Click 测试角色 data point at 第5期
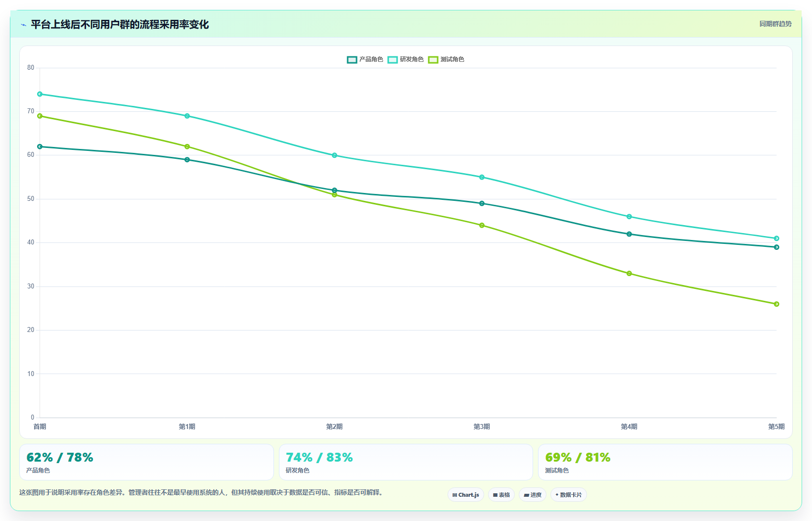812x521 pixels. click(x=777, y=304)
